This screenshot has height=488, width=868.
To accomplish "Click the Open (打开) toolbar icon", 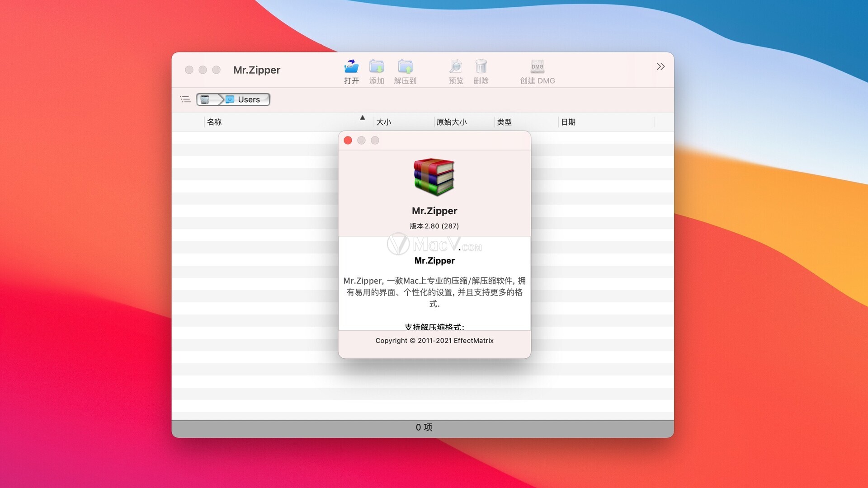I will point(351,66).
